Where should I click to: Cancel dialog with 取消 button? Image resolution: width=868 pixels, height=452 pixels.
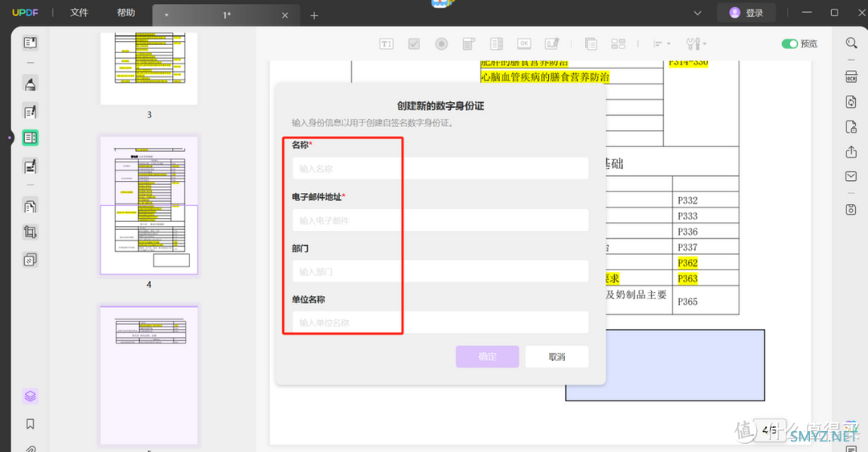click(557, 357)
